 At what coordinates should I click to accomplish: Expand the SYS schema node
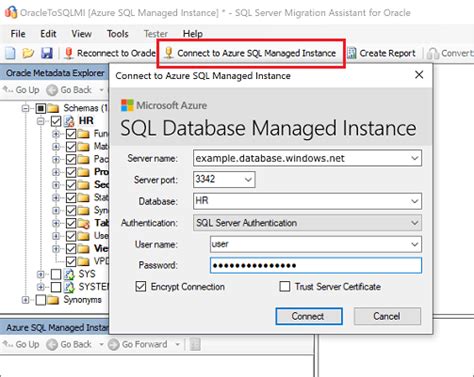[x=41, y=274]
